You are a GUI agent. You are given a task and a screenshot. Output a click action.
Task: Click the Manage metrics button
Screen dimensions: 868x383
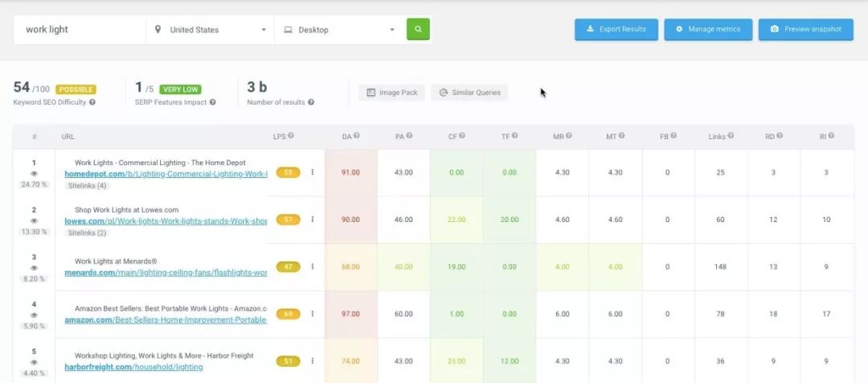708,30
